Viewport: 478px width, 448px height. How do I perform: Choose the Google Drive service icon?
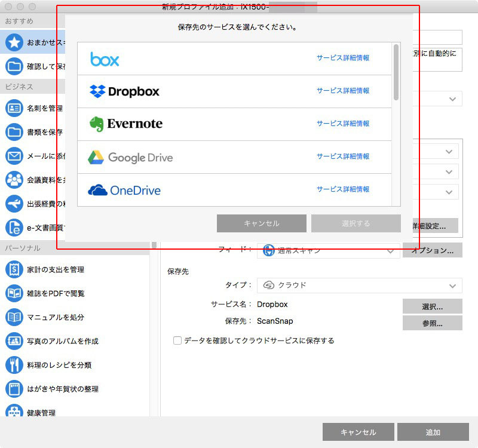click(x=97, y=157)
